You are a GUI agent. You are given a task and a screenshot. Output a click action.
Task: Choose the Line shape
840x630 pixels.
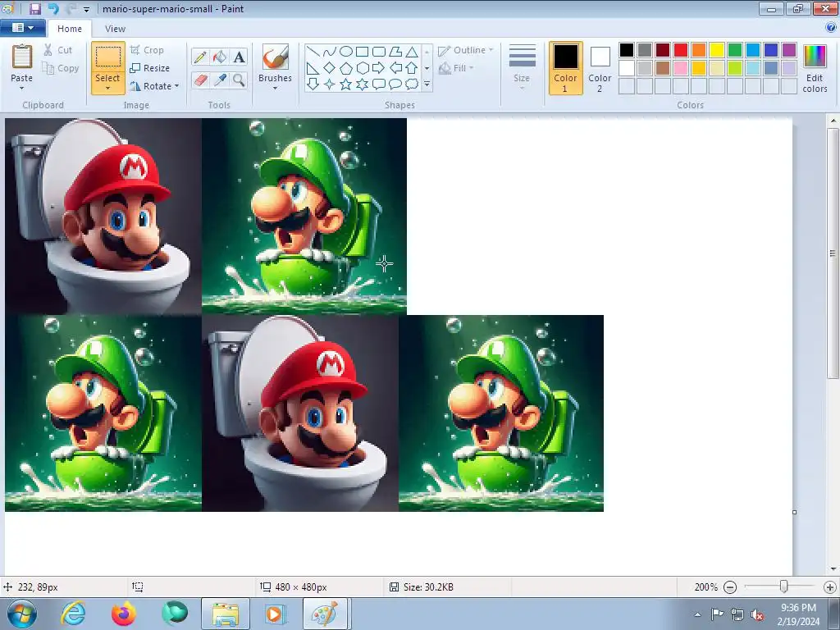(x=313, y=52)
